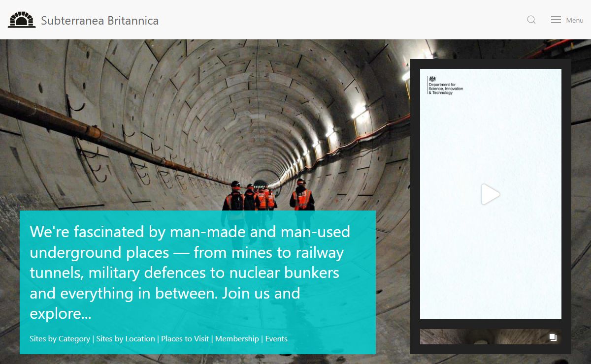Screen dimensions: 591x364
Task: Go to Places to Visit
Action: 185,339
